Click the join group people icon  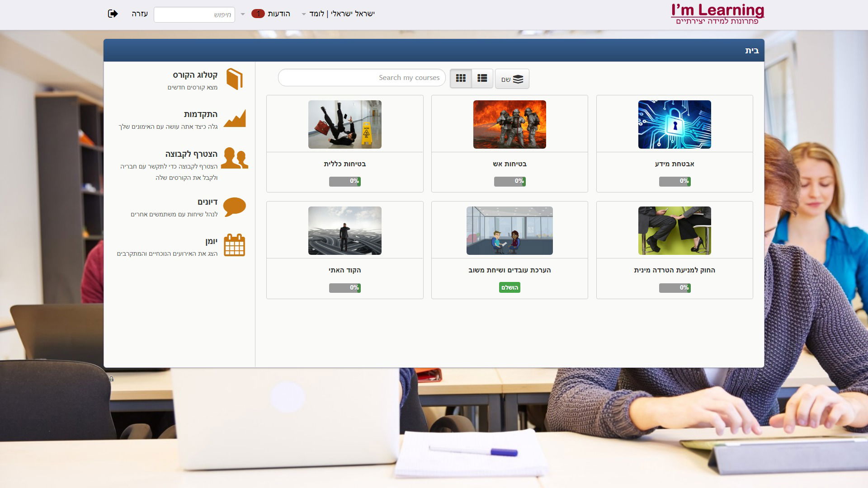pyautogui.click(x=234, y=158)
